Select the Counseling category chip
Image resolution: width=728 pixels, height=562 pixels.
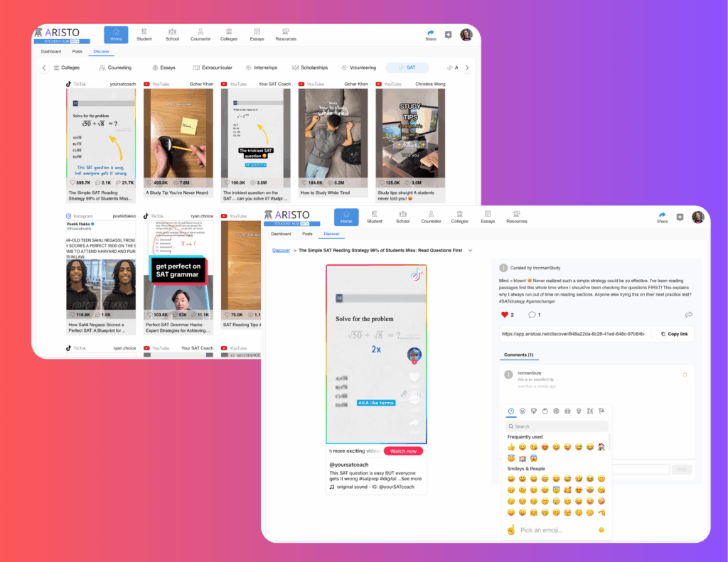(x=115, y=67)
